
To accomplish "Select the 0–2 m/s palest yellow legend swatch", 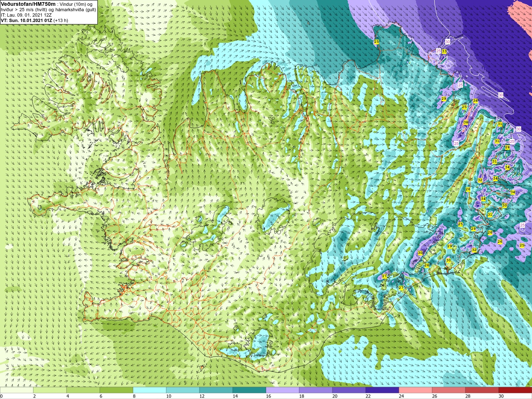I will coord(17,390).
